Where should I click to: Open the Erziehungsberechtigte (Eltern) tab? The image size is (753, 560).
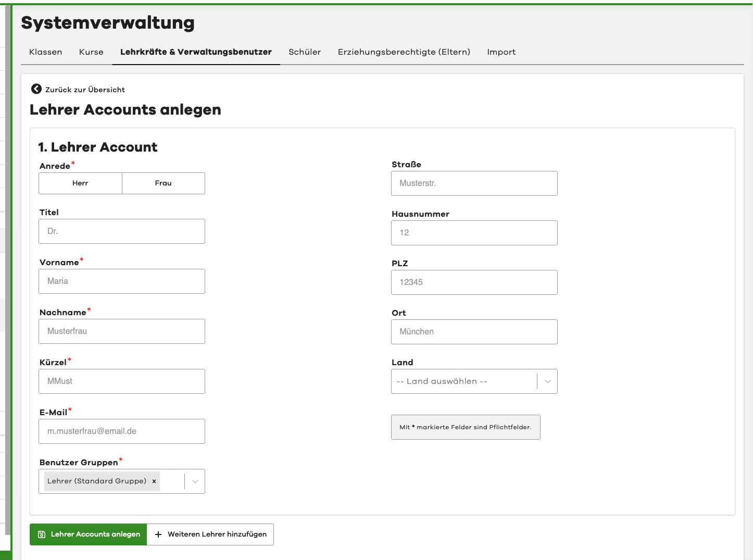click(404, 52)
